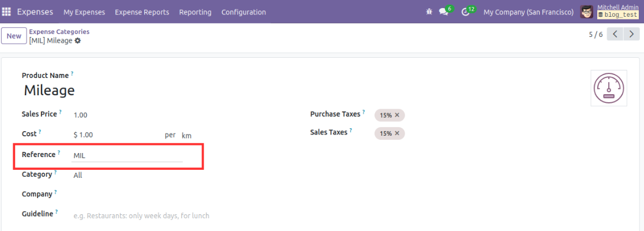
Task: Open the messages chat icon
Action: 444,12
